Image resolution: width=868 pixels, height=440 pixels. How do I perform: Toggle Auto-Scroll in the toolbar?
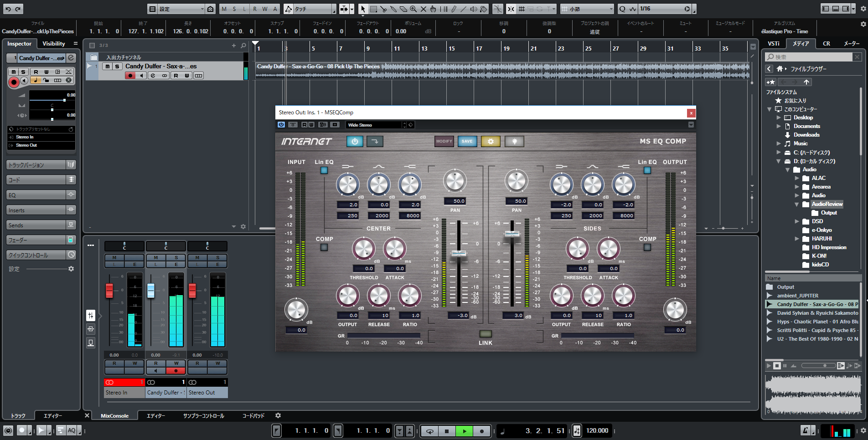click(x=344, y=9)
